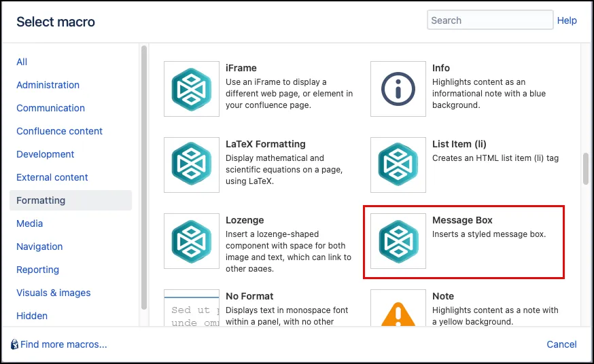Switch to the Navigation category
The image size is (594, 364).
(x=39, y=247)
